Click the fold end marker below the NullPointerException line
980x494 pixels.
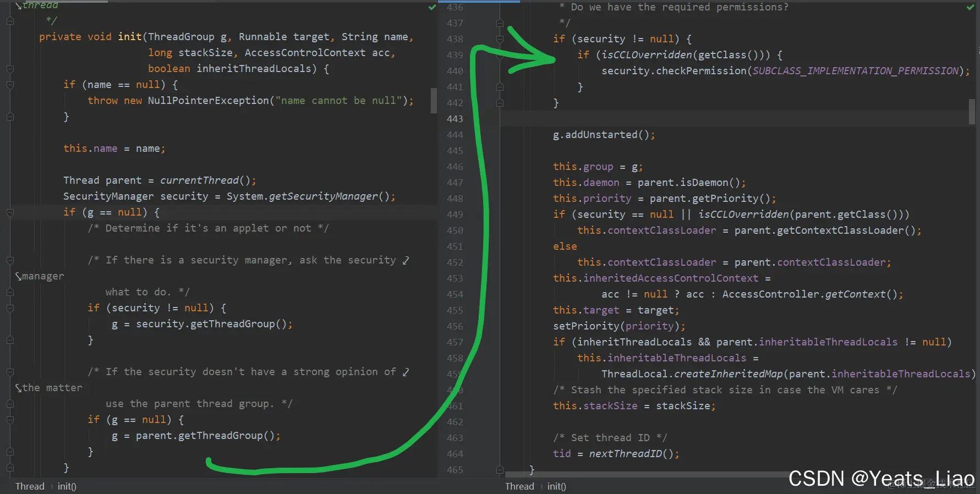pyautogui.click(x=10, y=117)
